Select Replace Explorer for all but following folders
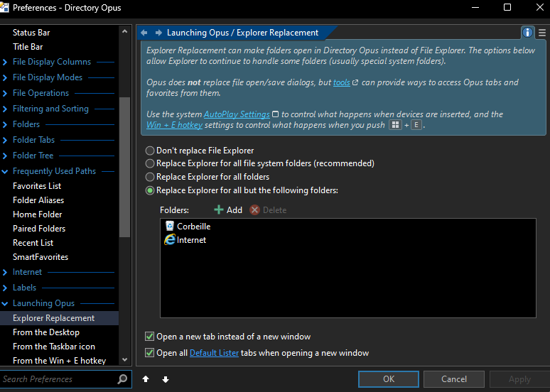Screen dimensions: 550x392 (x=150, y=190)
